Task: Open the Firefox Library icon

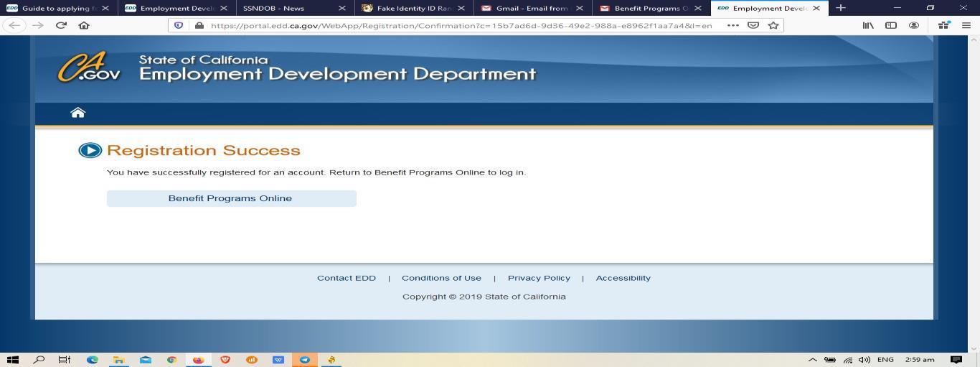Action: click(868, 25)
